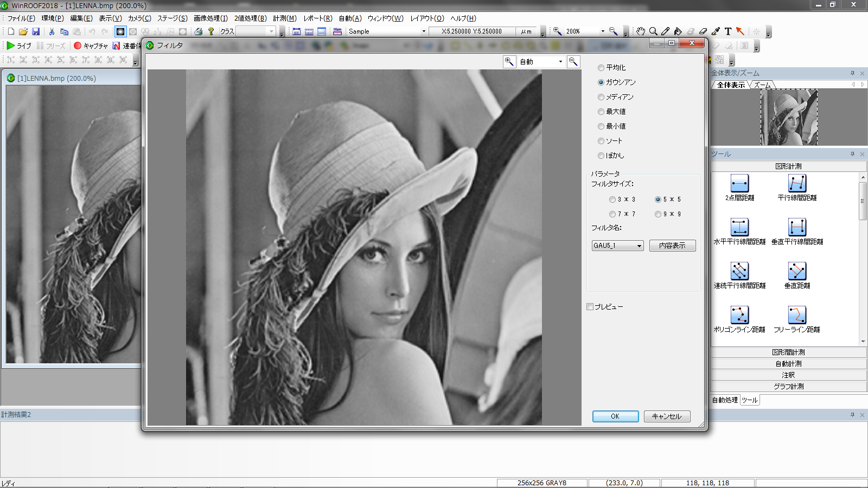Select the Paint bucket fill tool
This screenshot has height=488, width=868.
point(678,31)
